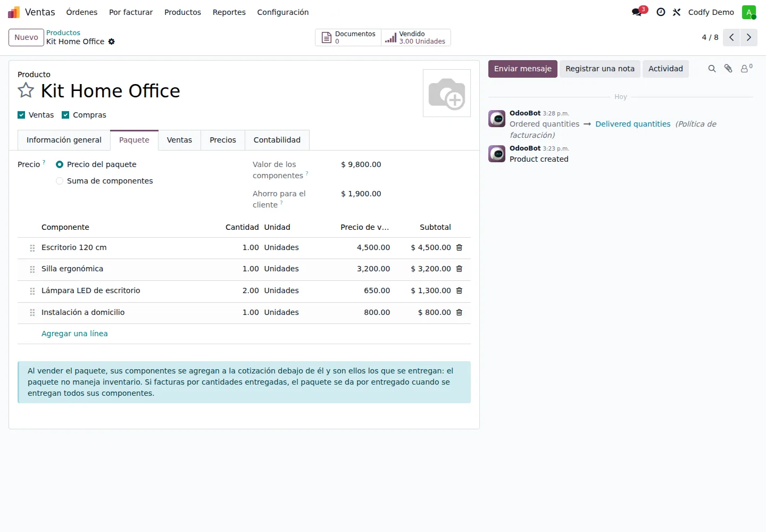Go to the Productos breadcrumb link
The height and width of the screenshot is (532, 766).
[63, 33]
